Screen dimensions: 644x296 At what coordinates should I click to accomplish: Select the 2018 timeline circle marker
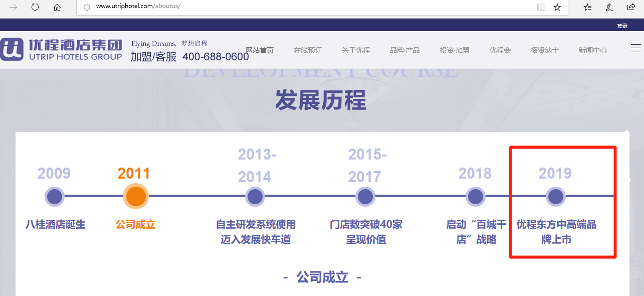point(476,196)
